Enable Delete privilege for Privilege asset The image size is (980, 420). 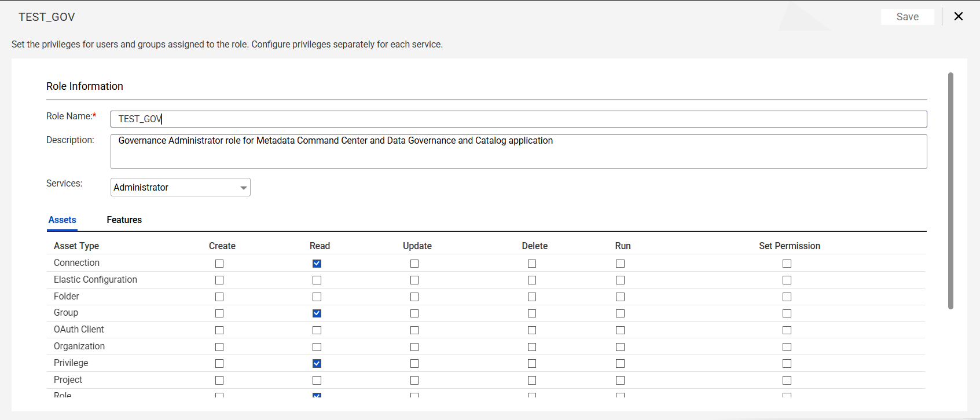coord(532,364)
